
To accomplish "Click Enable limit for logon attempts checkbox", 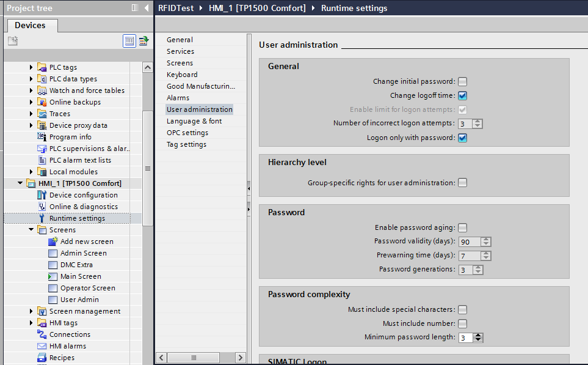I will 463,110.
